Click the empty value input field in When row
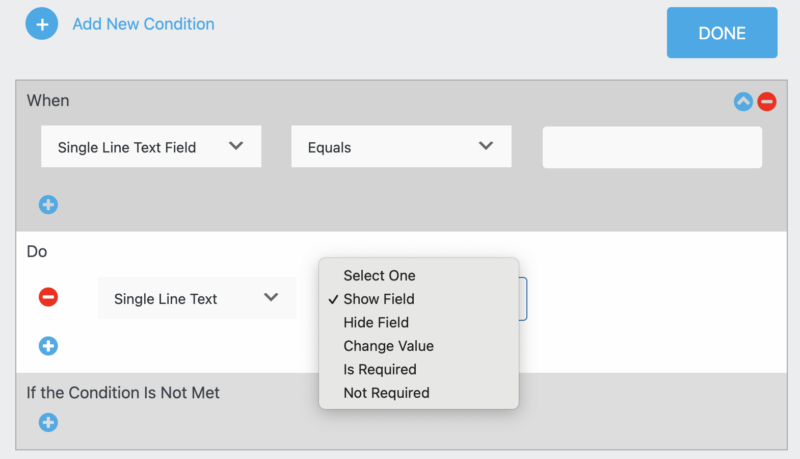 pos(652,147)
